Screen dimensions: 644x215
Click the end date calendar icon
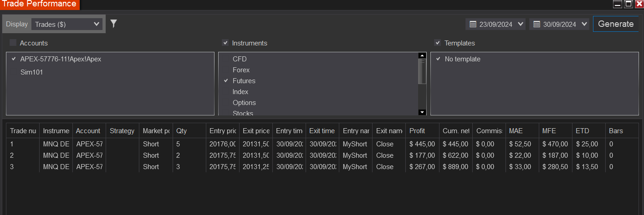point(537,24)
